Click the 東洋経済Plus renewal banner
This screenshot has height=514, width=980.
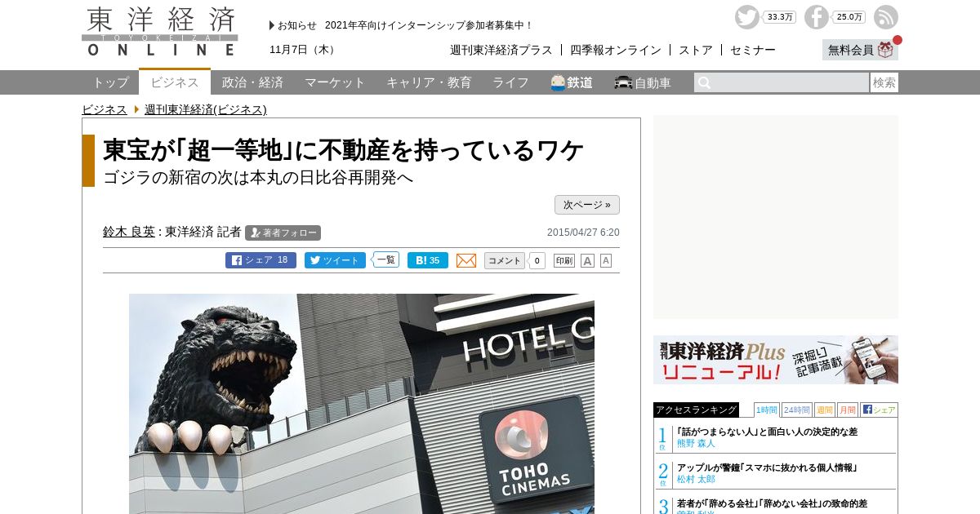click(776, 360)
